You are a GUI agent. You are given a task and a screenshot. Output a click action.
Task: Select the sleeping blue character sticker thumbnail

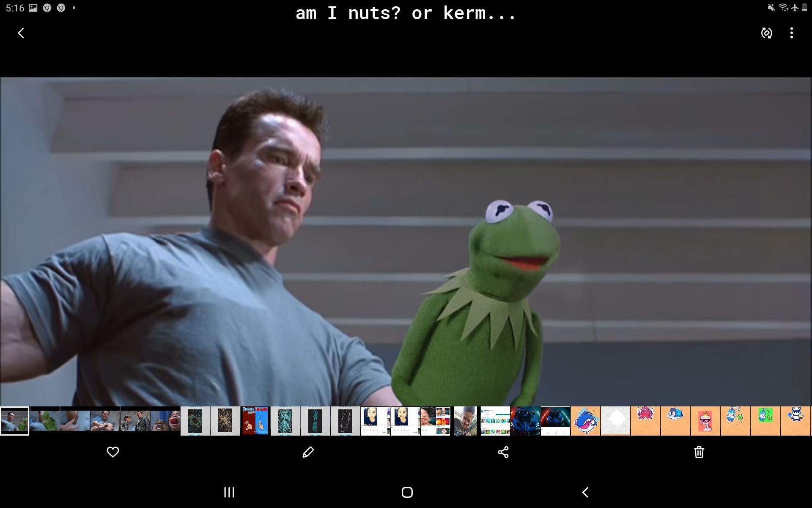(x=675, y=421)
